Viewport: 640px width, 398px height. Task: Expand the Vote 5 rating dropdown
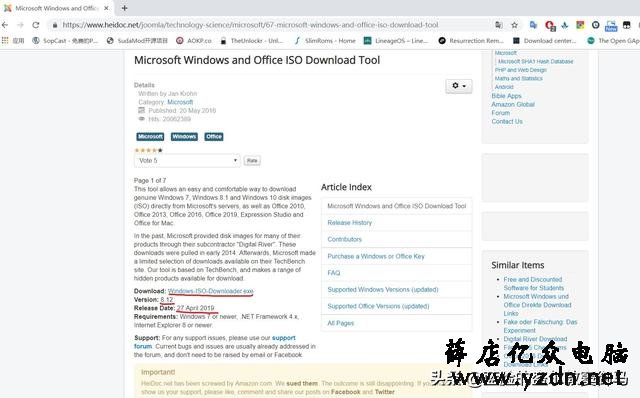[x=187, y=160]
